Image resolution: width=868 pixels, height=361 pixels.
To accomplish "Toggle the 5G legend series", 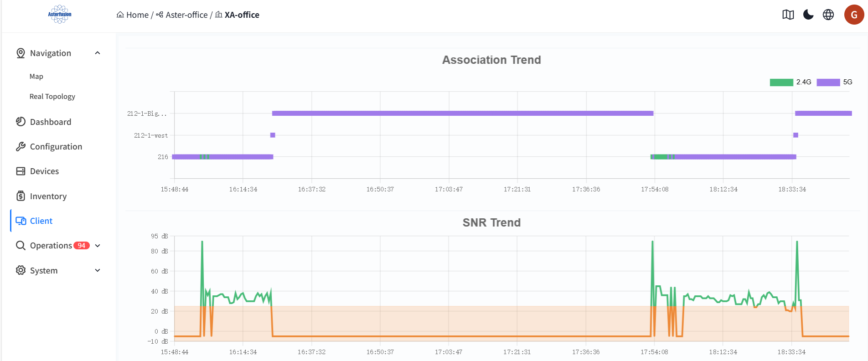I will click(x=834, y=82).
